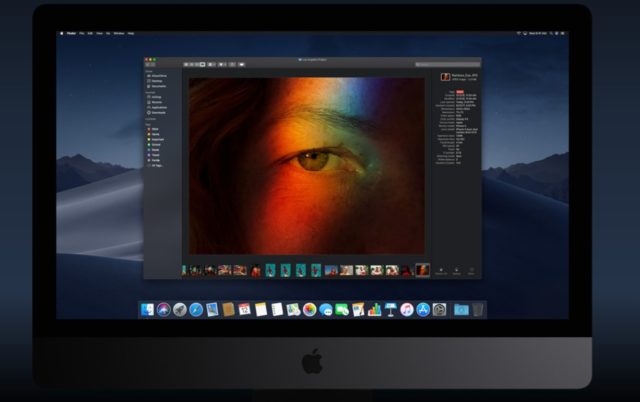
Task: Click the Trash icon in the Dock
Action: 478,310
